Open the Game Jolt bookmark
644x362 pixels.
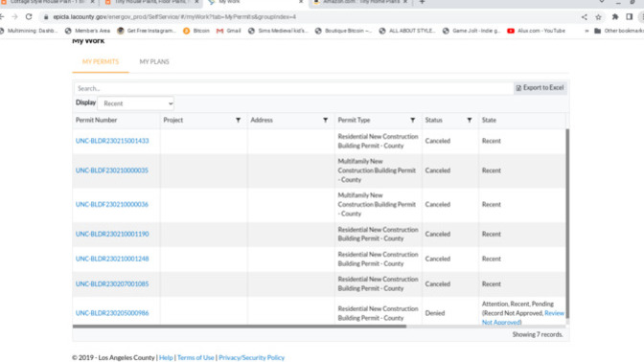pyautogui.click(x=471, y=31)
